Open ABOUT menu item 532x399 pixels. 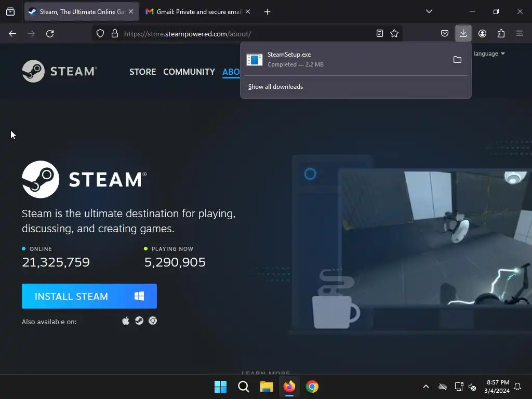coord(231,72)
